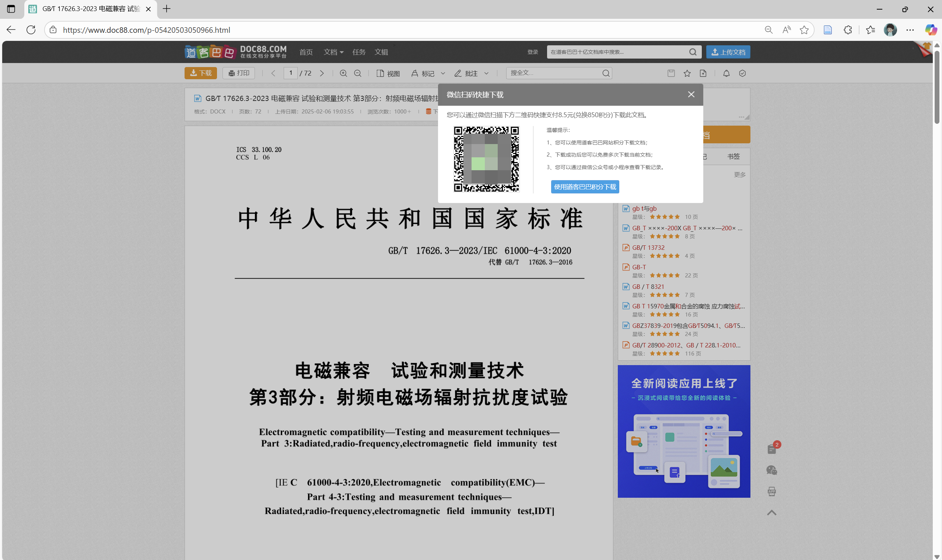This screenshot has width=942, height=560.
Task: Add page to favorites star in address bar
Action: (804, 30)
